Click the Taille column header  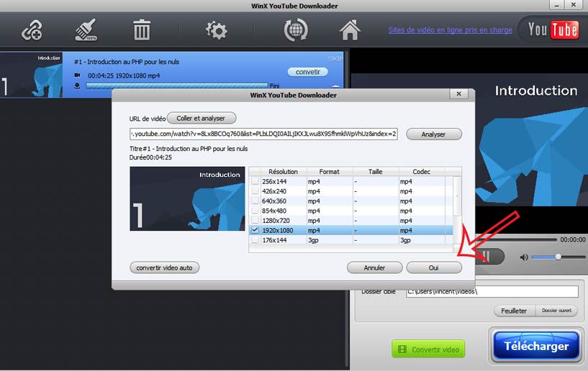[x=376, y=172]
